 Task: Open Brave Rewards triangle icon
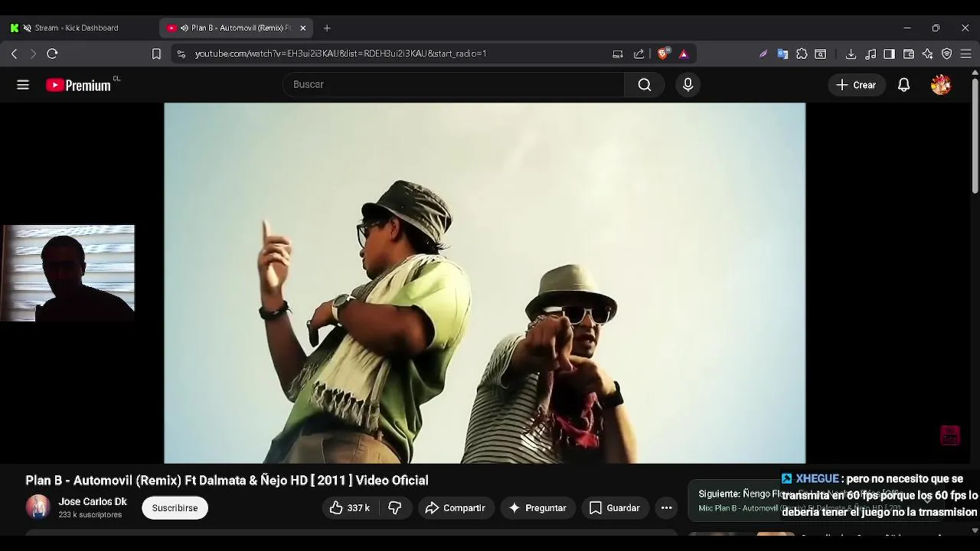point(684,54)
